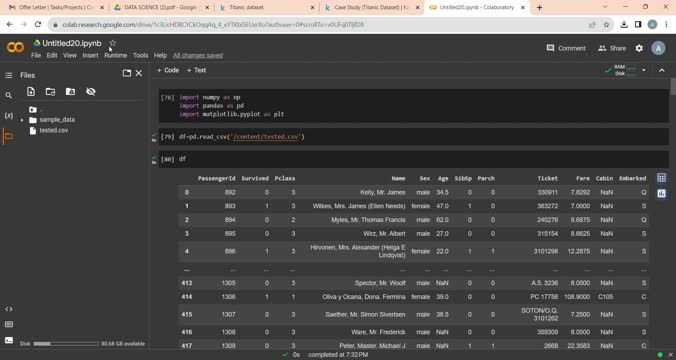Screen dimensions: 676x360
Task: Switch to the Titanic dataset tab
Action: pos(268,7)
